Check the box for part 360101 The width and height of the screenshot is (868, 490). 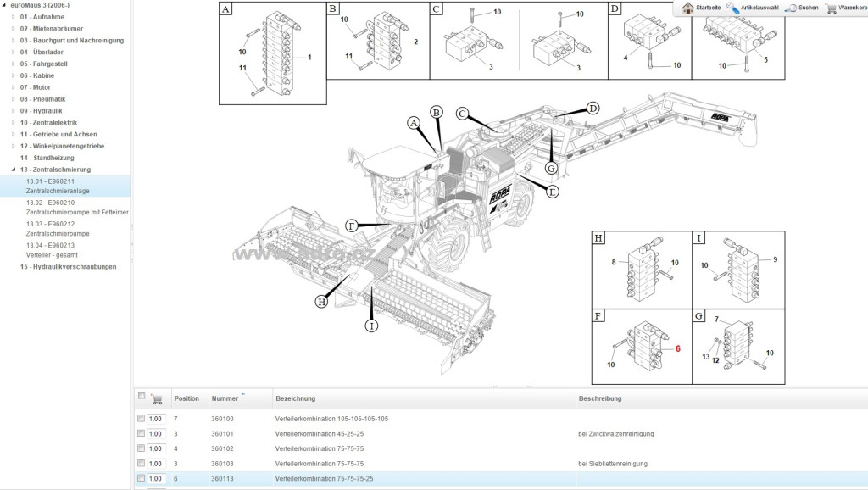142,433
